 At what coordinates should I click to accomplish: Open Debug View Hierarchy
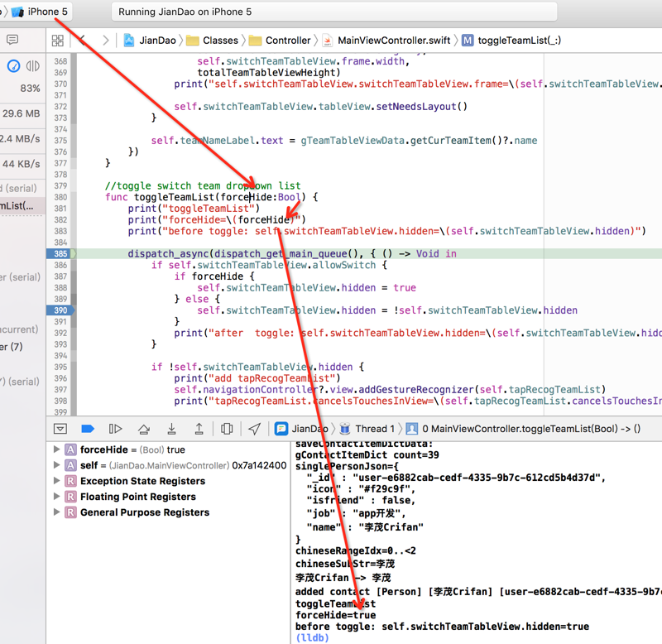[x=227, y=429]
